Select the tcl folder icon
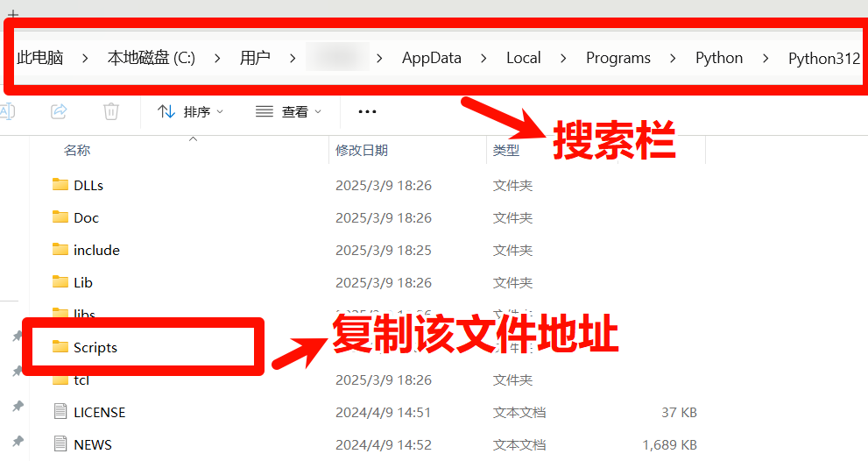The height and width of the screenshot is (461, 868). click(x=60, y=379)
